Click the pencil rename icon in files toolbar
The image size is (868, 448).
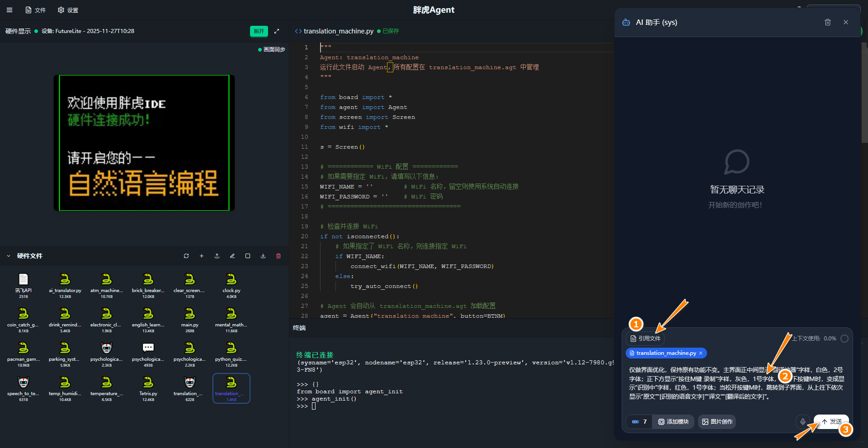[232, 256]
